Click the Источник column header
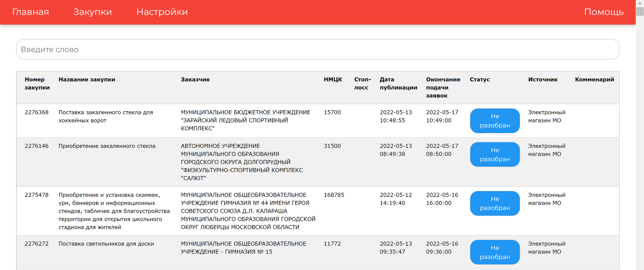Screen dimensions: 644x270 pyautogui.click(x=543, y=80)
